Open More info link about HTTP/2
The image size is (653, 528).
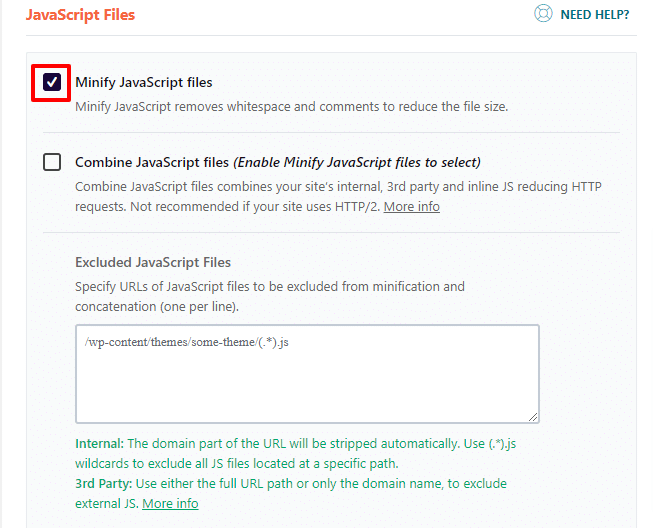click(411, 207)
